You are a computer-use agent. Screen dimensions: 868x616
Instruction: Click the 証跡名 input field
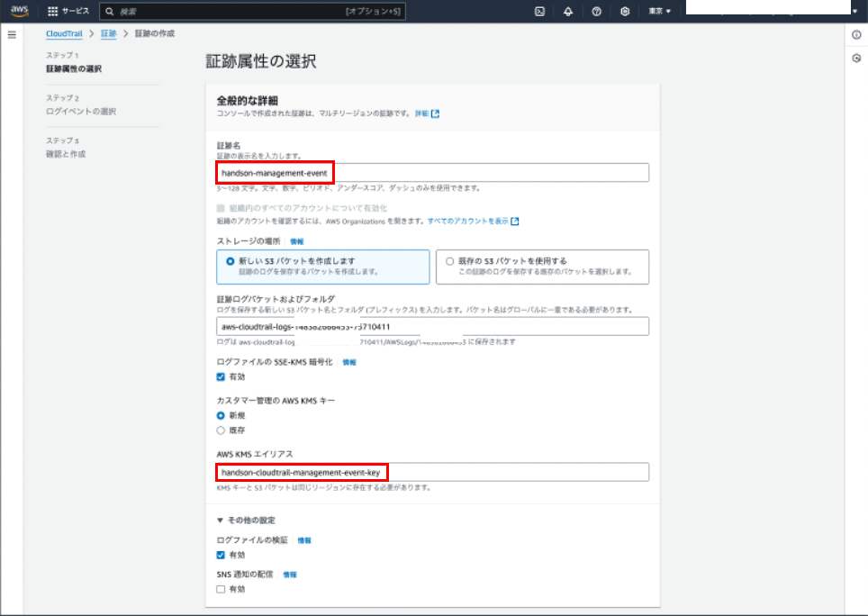pyautogui.click(x=432, y=173)
